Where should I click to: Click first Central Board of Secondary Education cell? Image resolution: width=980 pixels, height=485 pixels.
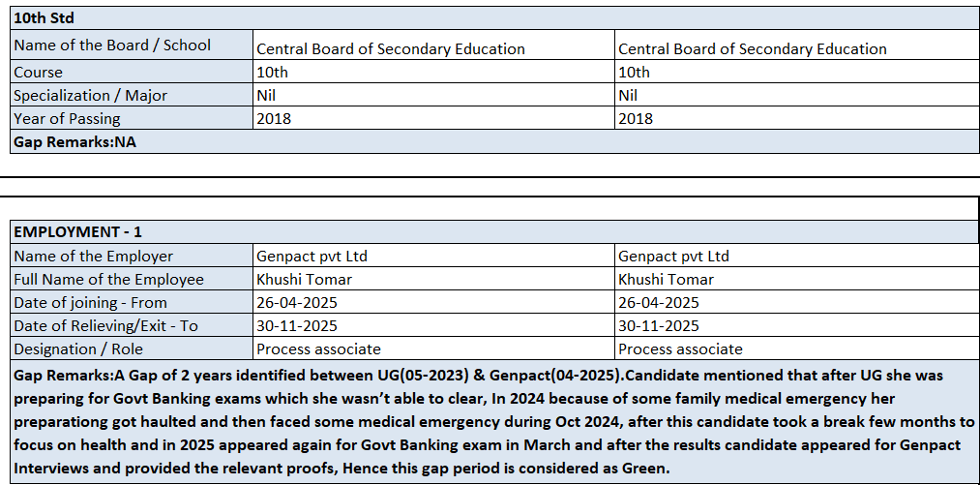pos(390,48)
